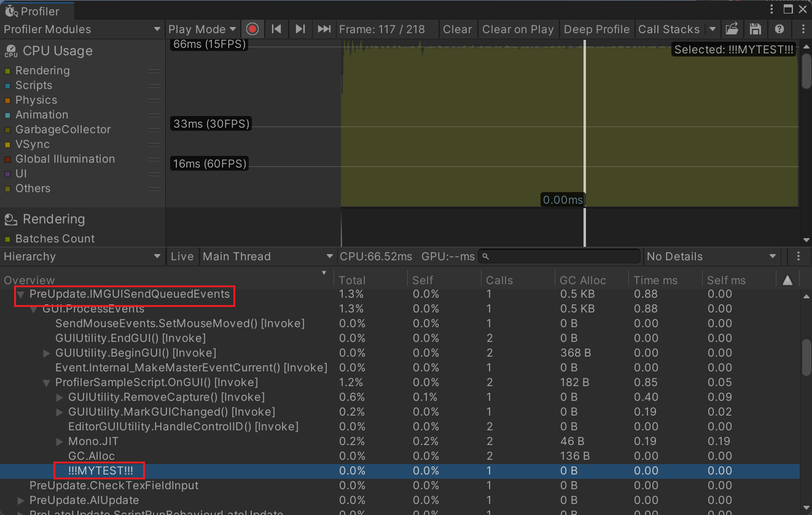Click the Save profiler data icon
Viewport: 812px width, 515px height.
(x=755, y=29)
